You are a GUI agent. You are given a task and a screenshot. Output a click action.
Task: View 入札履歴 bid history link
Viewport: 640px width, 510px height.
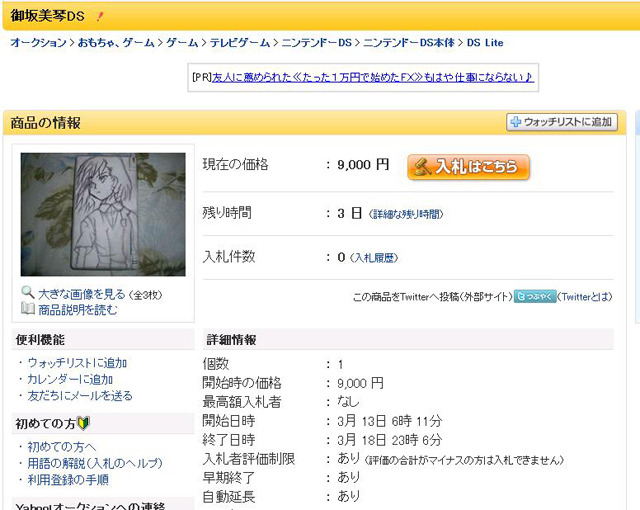pos(374,258)
